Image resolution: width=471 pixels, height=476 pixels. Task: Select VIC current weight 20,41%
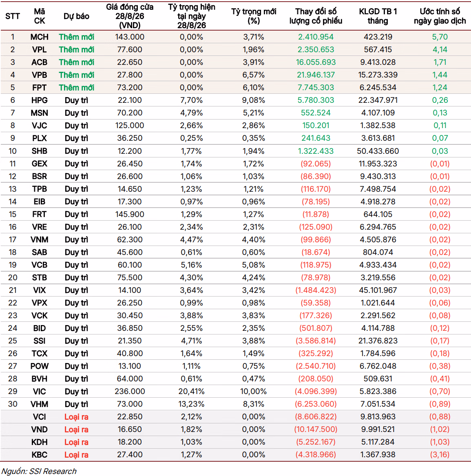coord(192,391)
